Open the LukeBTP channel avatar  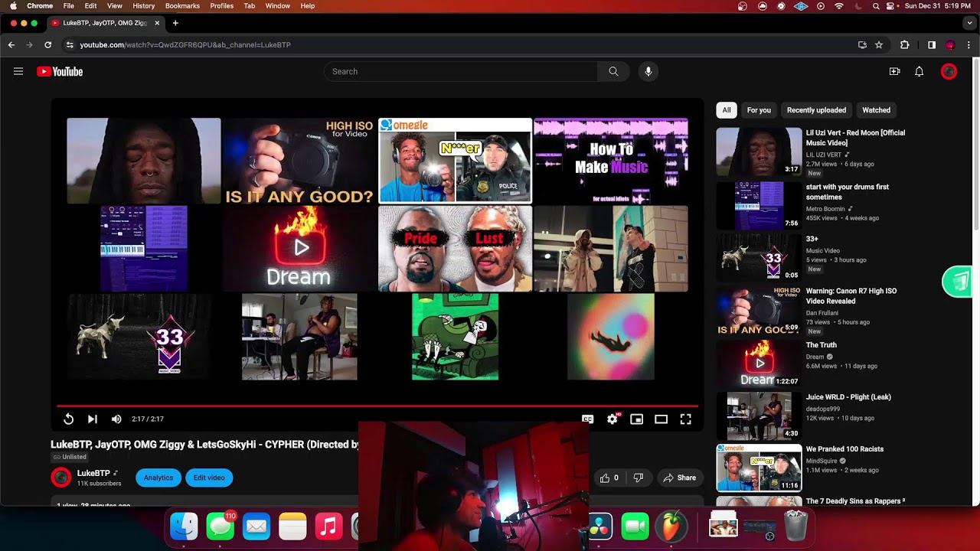[61, 478]
